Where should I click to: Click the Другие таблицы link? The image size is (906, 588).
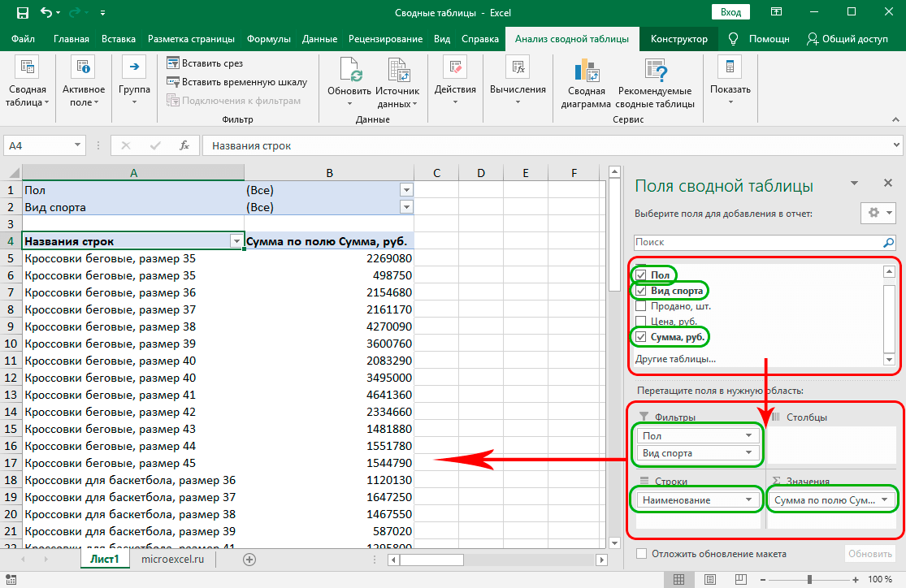pos(675,359)
